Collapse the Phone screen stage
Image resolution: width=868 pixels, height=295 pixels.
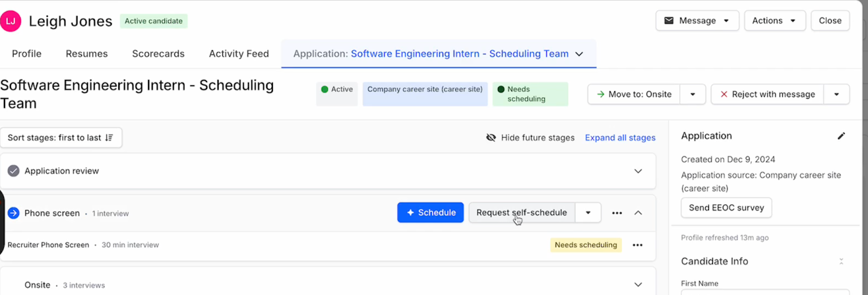click(x=638, y=213)
